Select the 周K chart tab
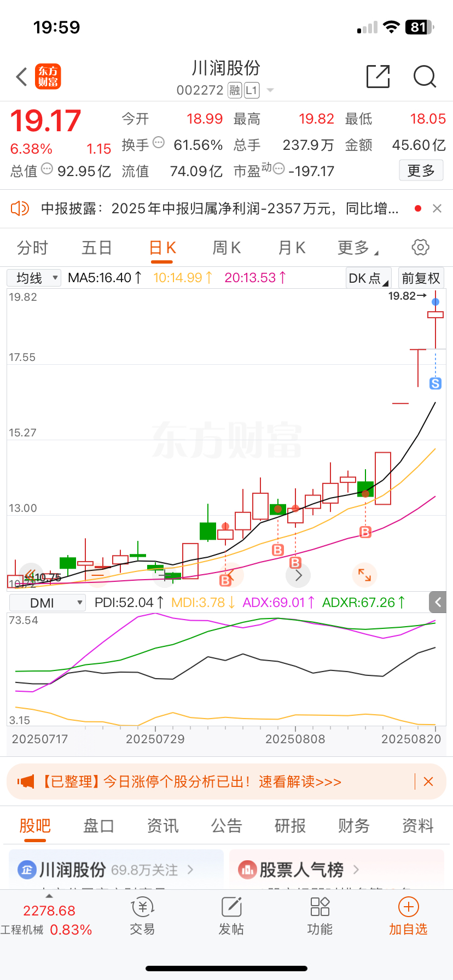Viewport: 453px width, 980px height. pyautogui.click(x=226, y=248)
